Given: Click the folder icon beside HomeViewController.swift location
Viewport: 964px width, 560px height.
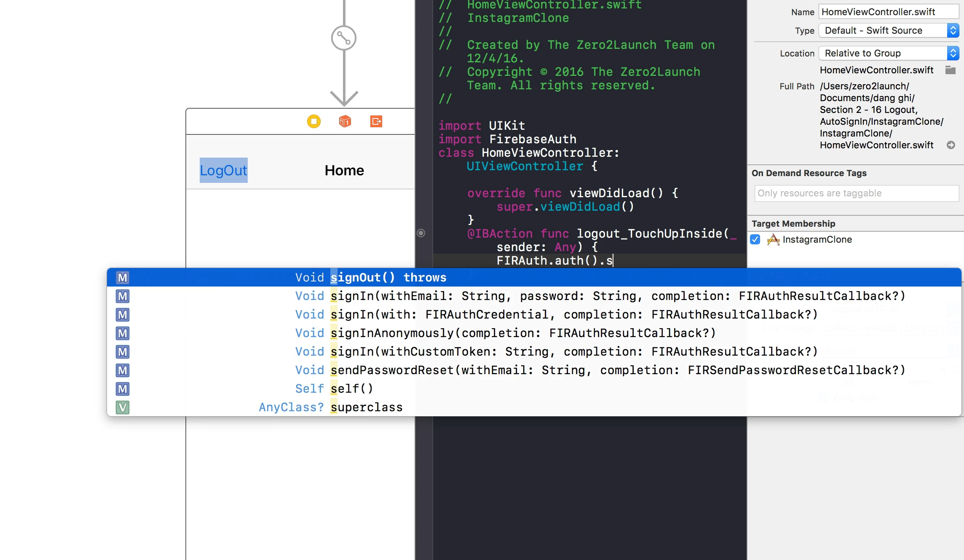Looking at the screenshot, I should click(x=951, y=70).
